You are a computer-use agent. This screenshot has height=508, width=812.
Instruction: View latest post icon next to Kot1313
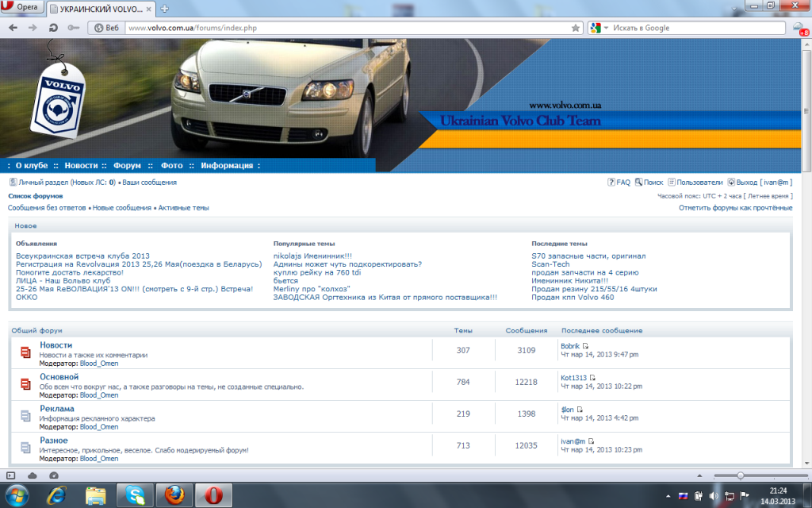(x=592, y=378)
